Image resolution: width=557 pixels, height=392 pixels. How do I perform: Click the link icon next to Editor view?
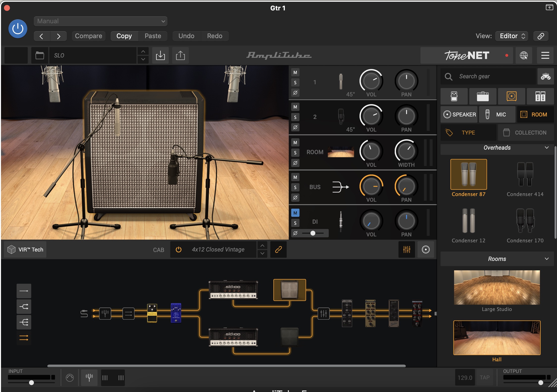pyautogui.click(x=541, y=36)
